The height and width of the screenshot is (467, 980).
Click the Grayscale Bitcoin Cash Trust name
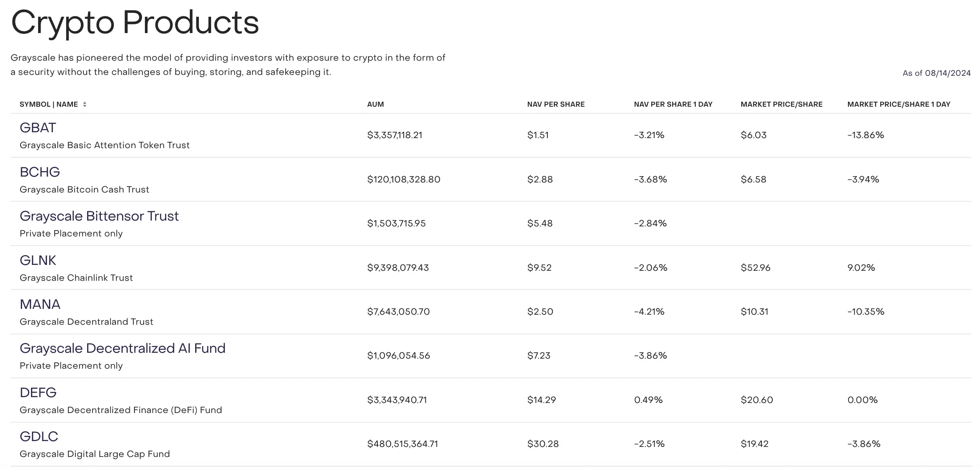84,190
